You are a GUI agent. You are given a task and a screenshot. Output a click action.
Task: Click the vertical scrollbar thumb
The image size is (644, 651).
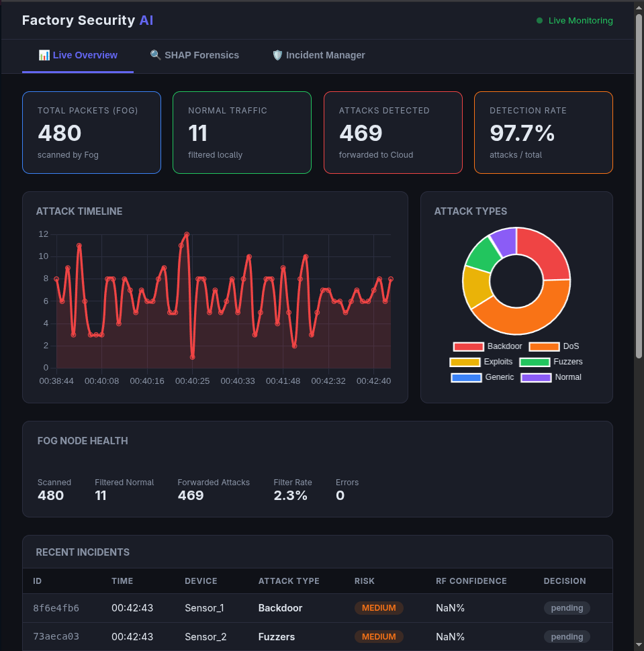[639, 186]
